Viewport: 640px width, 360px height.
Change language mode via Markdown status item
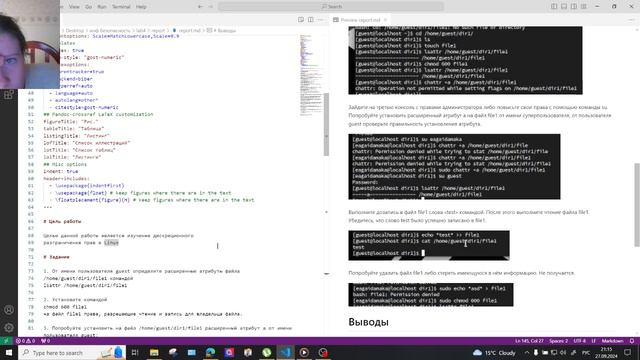pyautogui.click(x=612, y=341)
